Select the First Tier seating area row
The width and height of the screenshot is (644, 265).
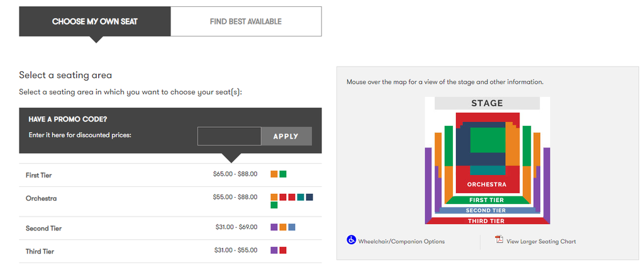pos(170,175)
